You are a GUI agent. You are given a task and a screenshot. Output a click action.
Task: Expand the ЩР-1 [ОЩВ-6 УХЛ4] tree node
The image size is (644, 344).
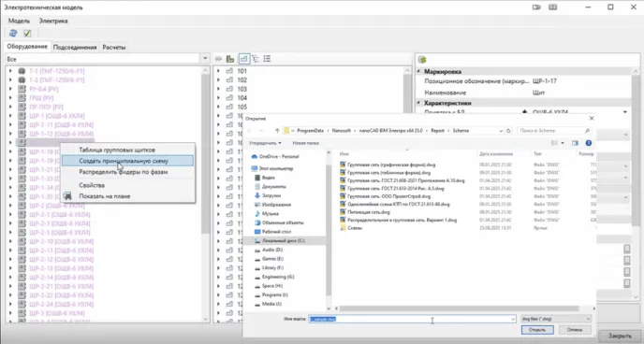tap(10, 116)
